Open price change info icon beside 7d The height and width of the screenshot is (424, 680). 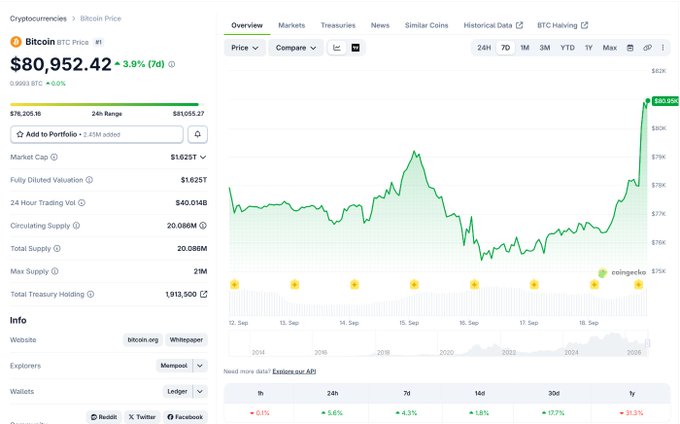(172, 64)
